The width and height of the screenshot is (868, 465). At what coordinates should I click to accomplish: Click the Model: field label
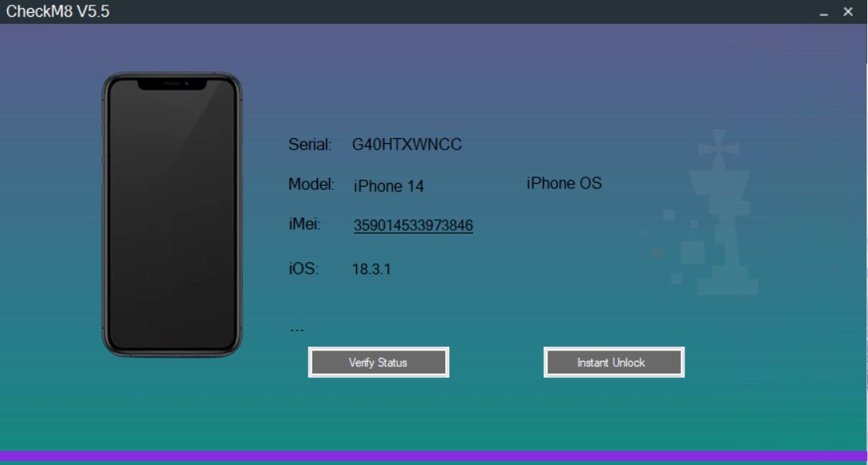click(311, 184)
